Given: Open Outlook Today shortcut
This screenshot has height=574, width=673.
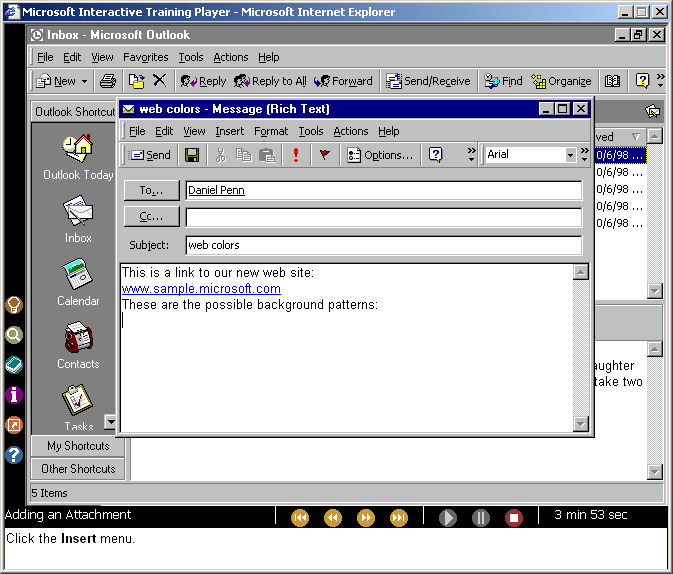Looking at the screenshot, I should coord(78,157).
